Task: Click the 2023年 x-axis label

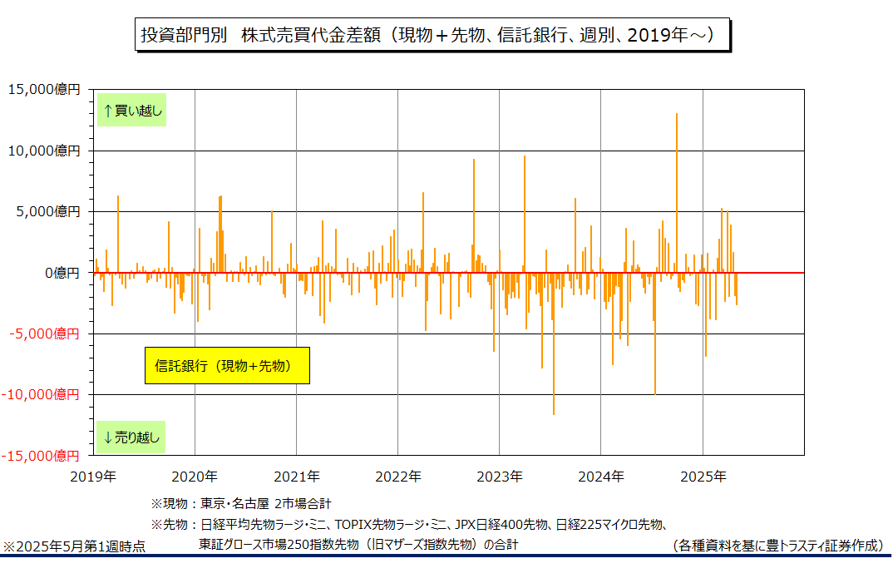Action: click(x=500, y=477)
